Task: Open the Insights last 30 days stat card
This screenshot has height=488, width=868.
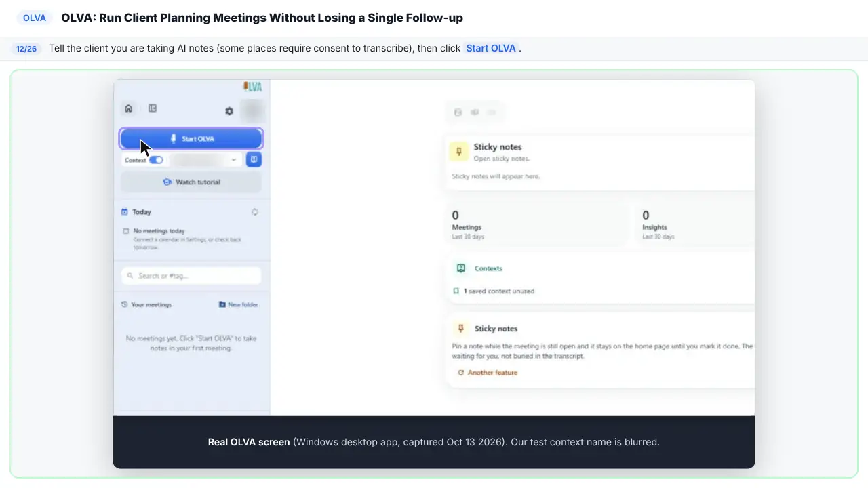Action: point(696,225)
